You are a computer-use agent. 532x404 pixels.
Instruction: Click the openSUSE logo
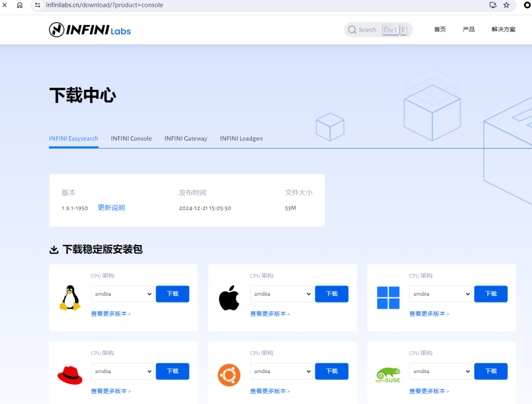tap(388, 375)
